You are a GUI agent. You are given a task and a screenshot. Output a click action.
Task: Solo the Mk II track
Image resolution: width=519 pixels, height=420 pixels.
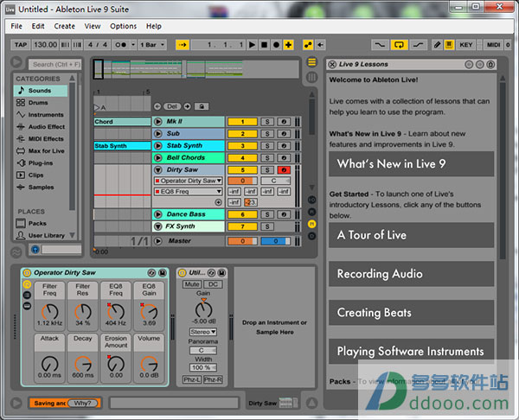click(x=267, y=122)
